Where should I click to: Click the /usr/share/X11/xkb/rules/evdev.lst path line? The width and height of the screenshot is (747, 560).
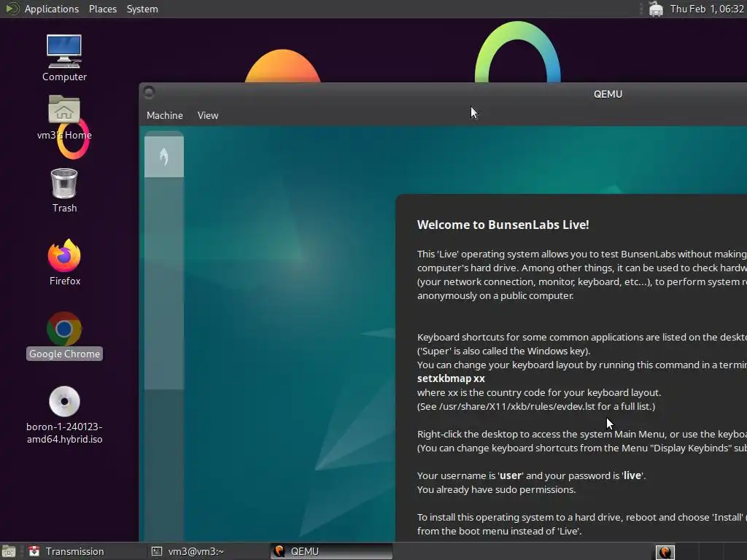(x=536, y=407)
